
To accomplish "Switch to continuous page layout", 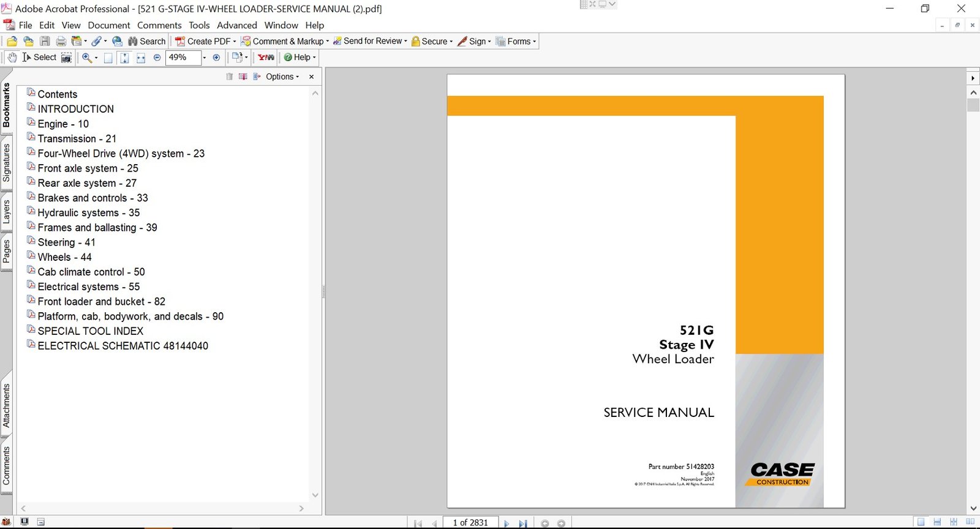I will (937, 522).
